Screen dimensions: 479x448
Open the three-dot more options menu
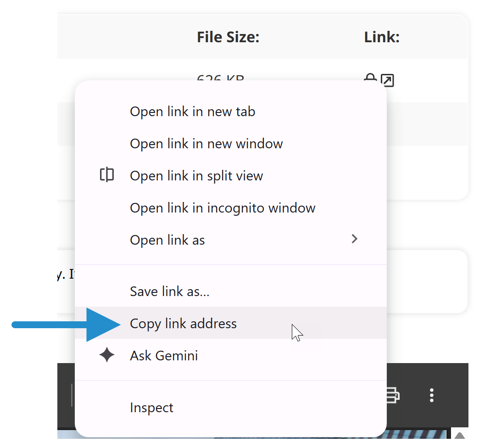[432, 395]
